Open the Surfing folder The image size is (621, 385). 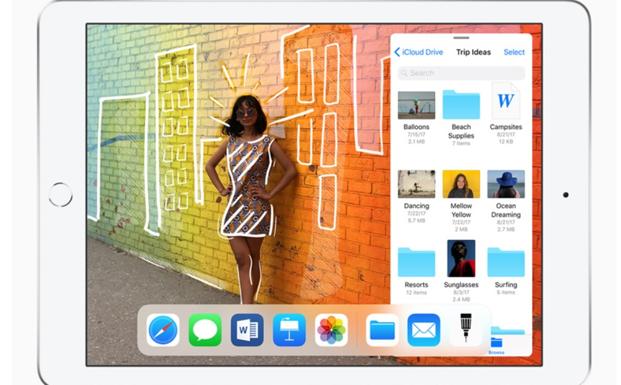pos(506,262)
